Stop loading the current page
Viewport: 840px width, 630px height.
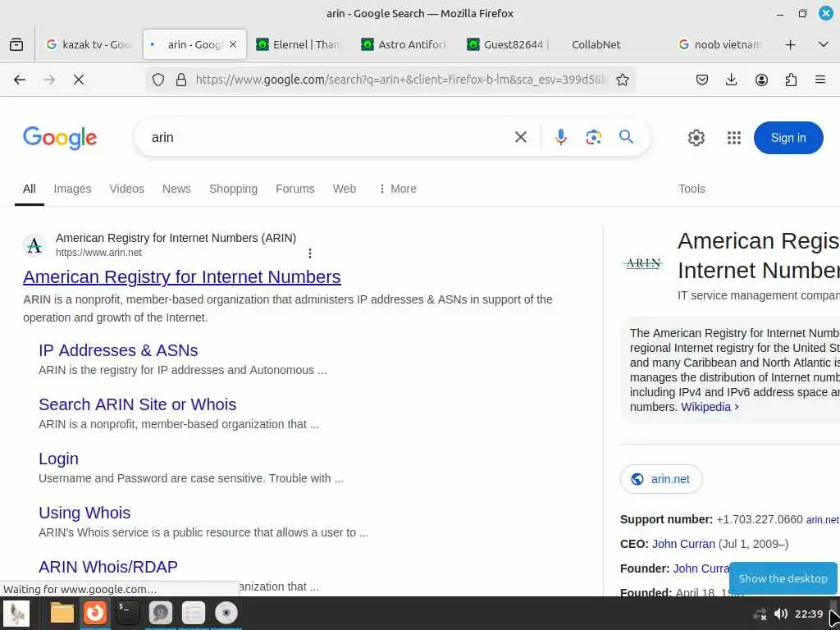click(x=78, y=80)
